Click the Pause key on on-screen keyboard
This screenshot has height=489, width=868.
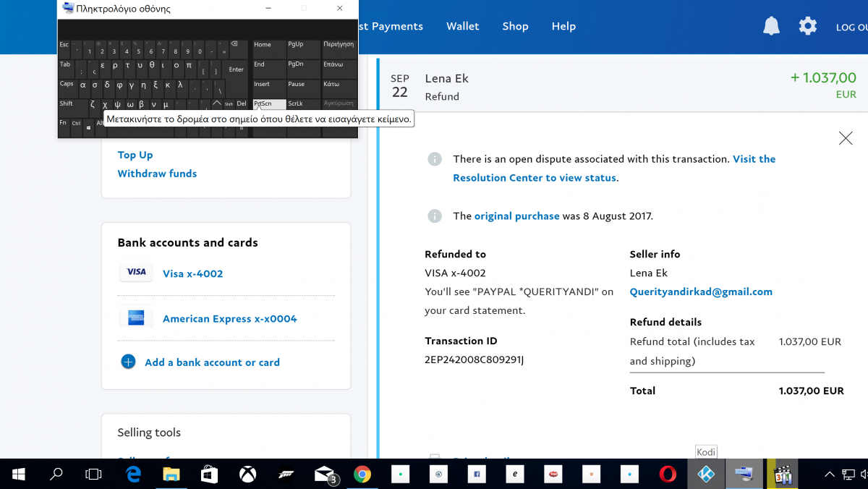pyautogui.click(x=304, y=88)
